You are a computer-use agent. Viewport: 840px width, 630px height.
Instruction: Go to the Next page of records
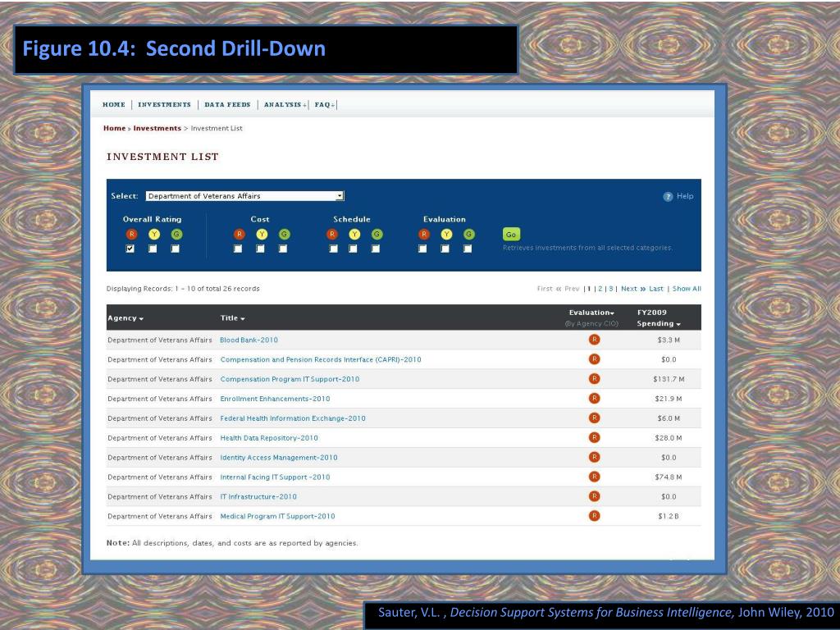pyautogui.click(x=633, y=289)
